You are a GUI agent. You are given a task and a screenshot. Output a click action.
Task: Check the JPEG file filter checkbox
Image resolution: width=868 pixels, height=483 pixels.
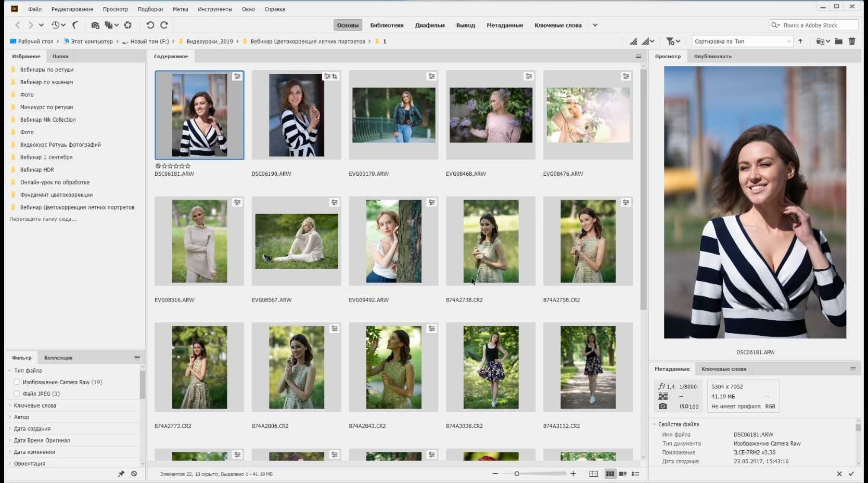pos(17,394)
